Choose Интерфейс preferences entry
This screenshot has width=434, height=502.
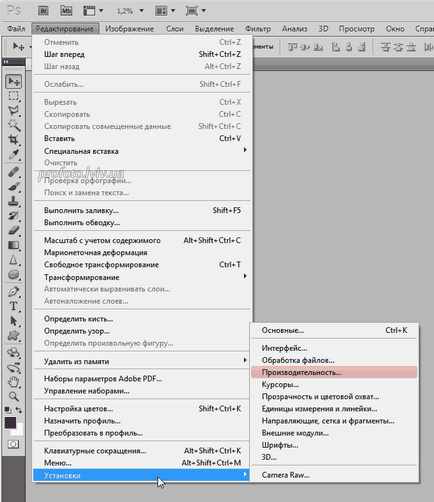tap(334, 348)
